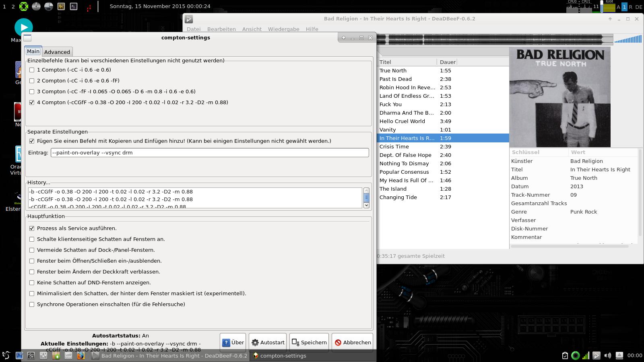Click compton-settings taskbar entry in bottom panel
This screenshot has height=362, width=644.
[x=313, y=356]
